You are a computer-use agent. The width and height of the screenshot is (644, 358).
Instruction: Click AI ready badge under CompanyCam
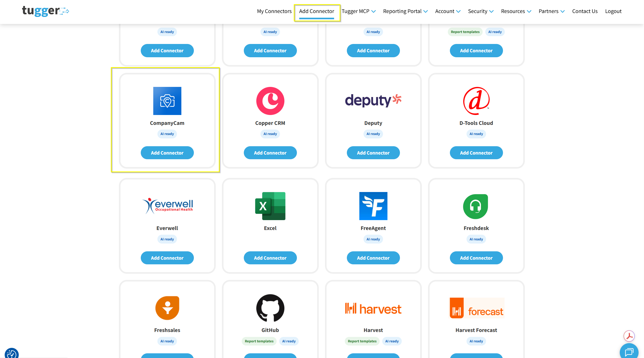click(167, 134)
